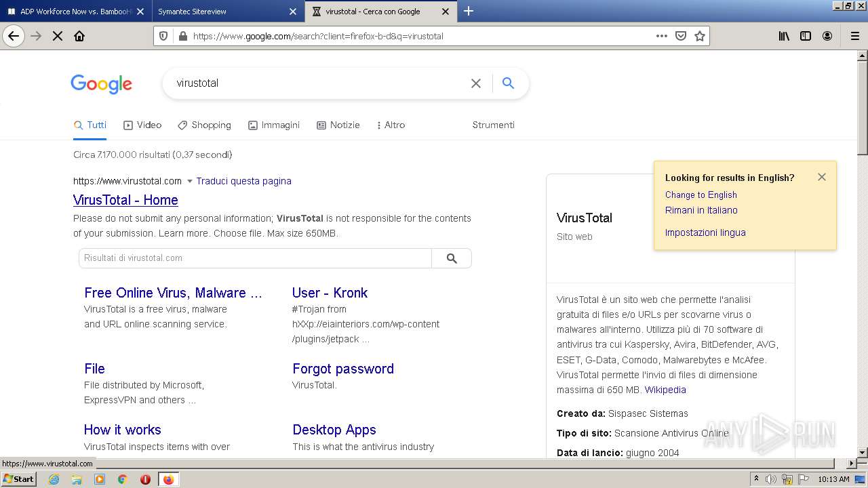Click the 10:13 AM taskbar clock
Screen dimensions: 868x488
click(x=833, y=479)
